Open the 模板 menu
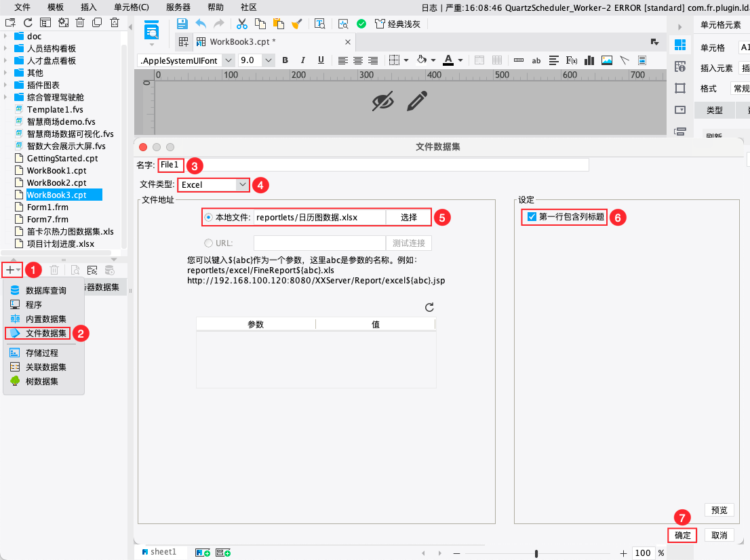 (56, 7)
